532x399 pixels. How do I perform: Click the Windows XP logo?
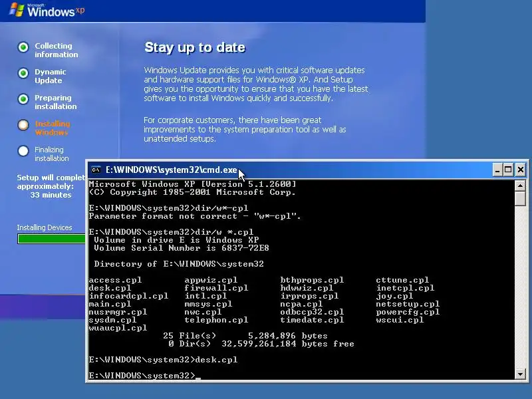[x=47, y=10]
